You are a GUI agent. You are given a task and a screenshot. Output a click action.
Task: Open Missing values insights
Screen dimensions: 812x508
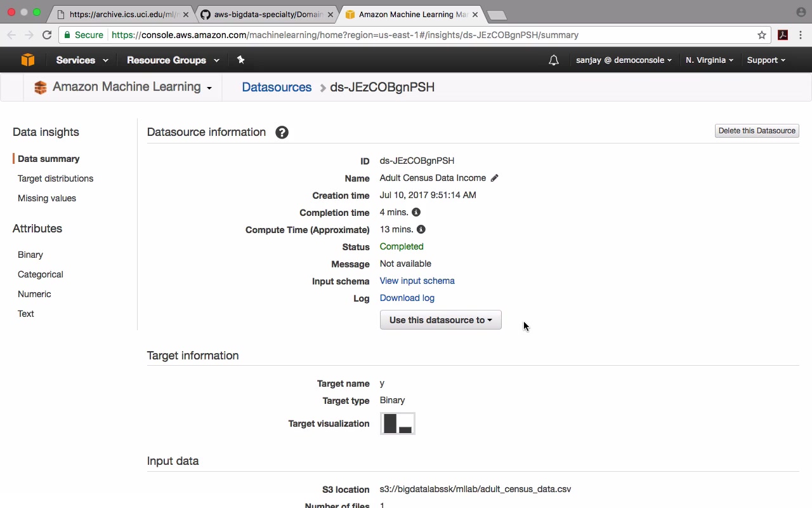[x=47, y=198]
